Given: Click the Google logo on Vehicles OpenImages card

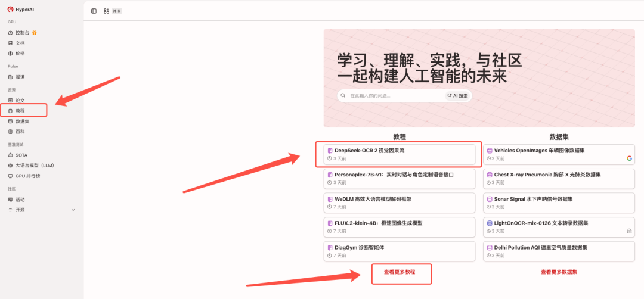Looking at the screenshot, I should 629,158.
